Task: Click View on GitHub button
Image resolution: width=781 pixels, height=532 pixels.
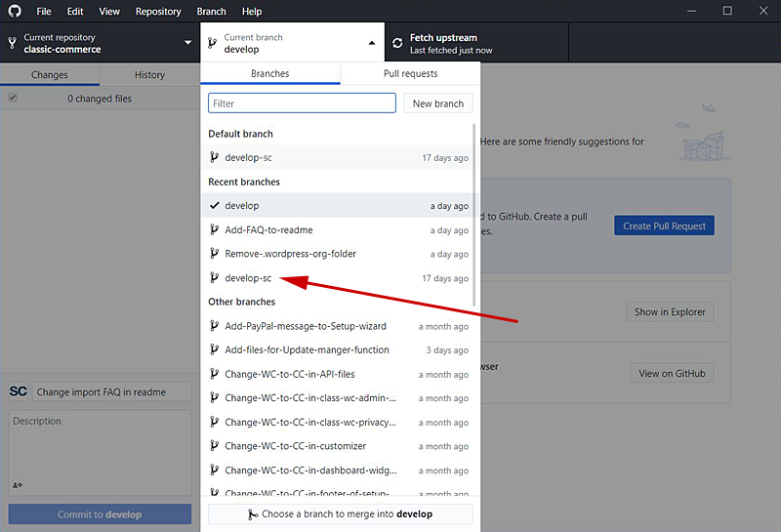Action: pos(672,373)
